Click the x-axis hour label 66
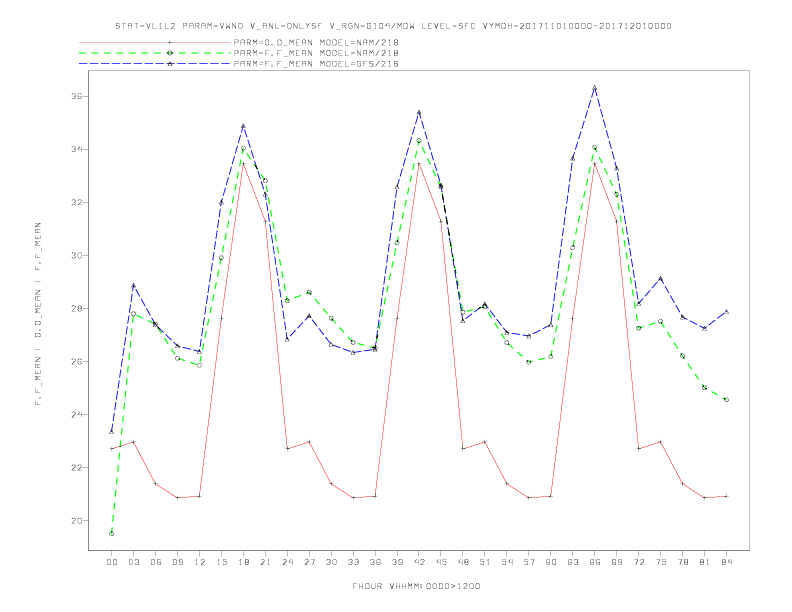792x612 pixels. pos(595,562)
